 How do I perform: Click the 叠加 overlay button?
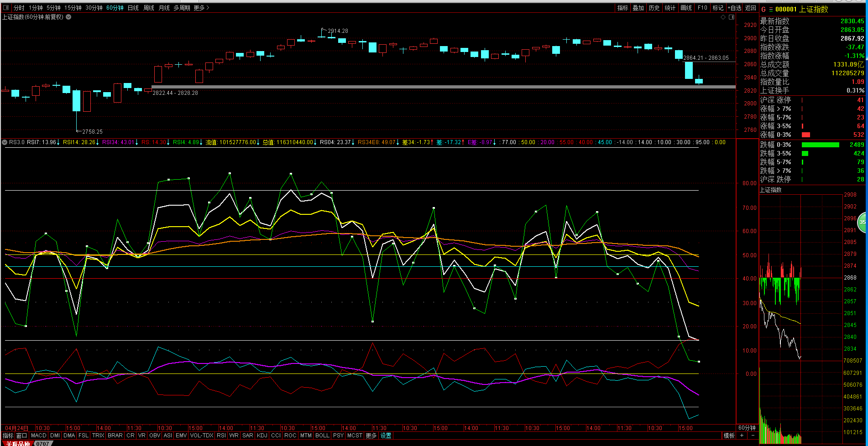(x=638, y=8)
